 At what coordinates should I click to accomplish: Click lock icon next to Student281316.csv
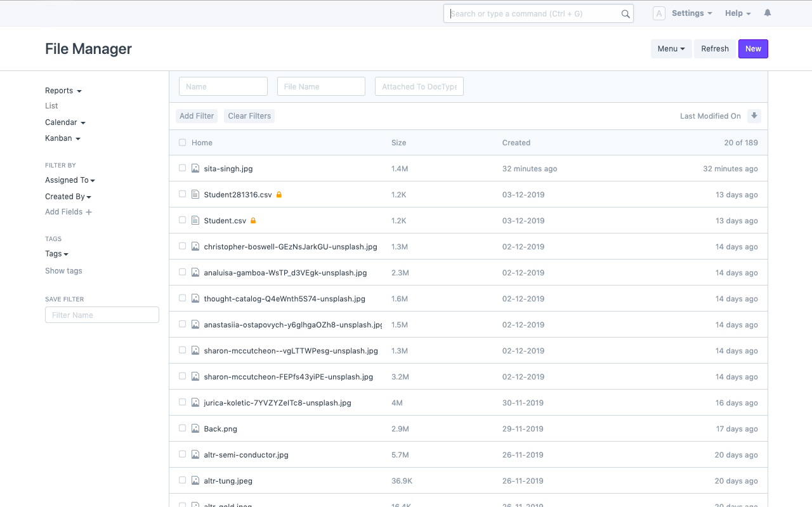[278, 195]
